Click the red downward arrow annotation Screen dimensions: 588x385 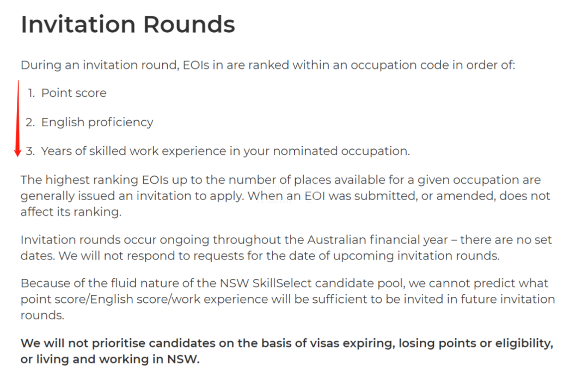tap(17, 119)
